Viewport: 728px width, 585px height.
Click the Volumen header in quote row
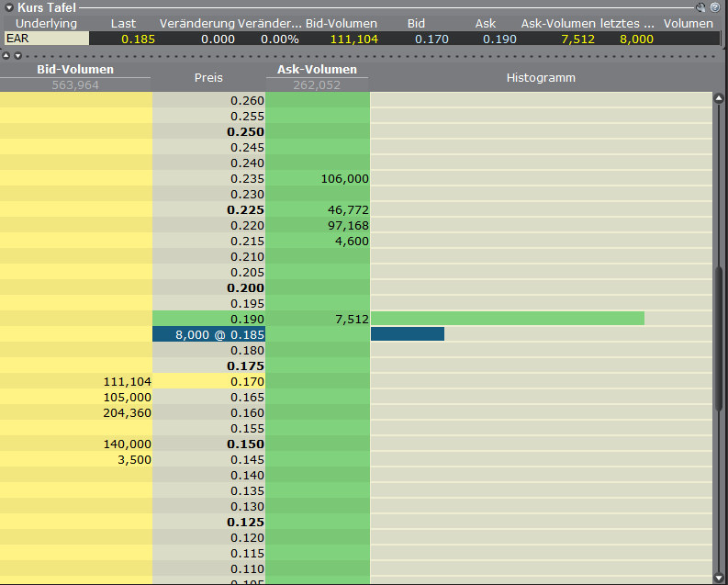[688, 23]
